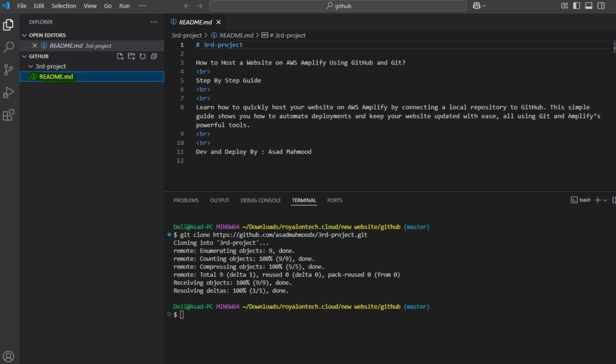Open the Copilot chat icon

476,5
